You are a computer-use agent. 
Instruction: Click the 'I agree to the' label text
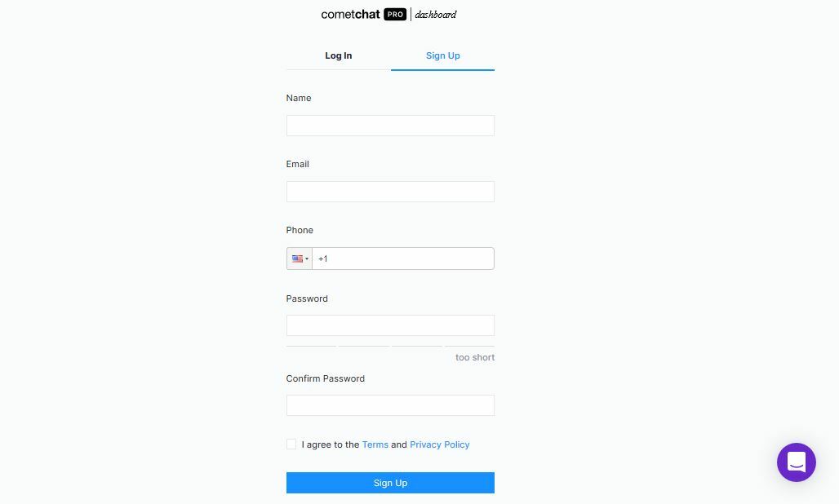pos(331,444)
